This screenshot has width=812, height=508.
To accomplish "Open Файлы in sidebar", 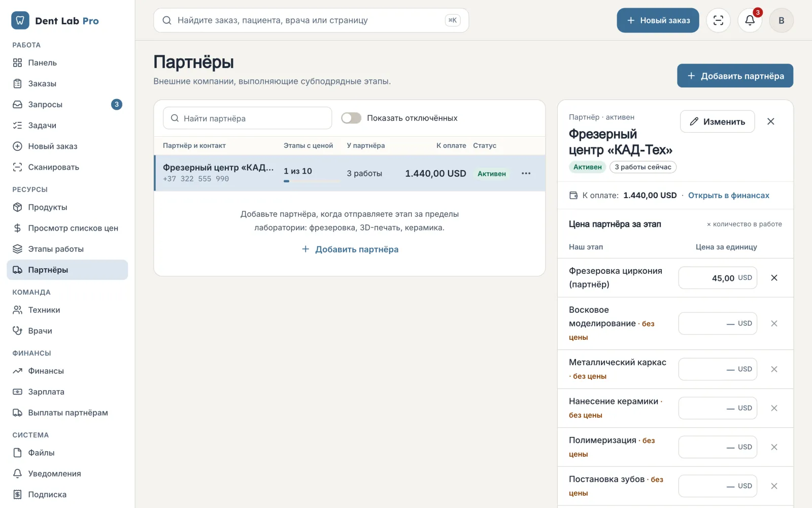I will tap(67, 453).
